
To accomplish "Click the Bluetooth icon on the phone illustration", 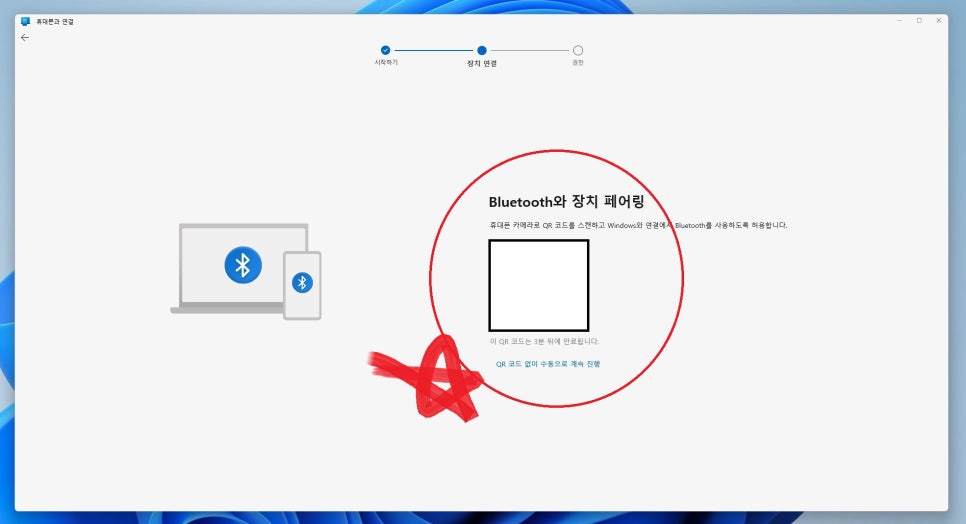I will [302, 283].
